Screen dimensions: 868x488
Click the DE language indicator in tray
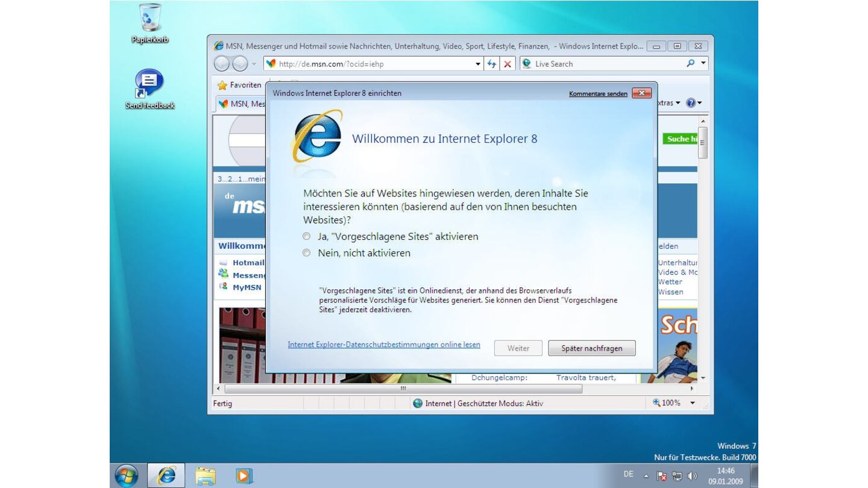[x=629, y=475]
